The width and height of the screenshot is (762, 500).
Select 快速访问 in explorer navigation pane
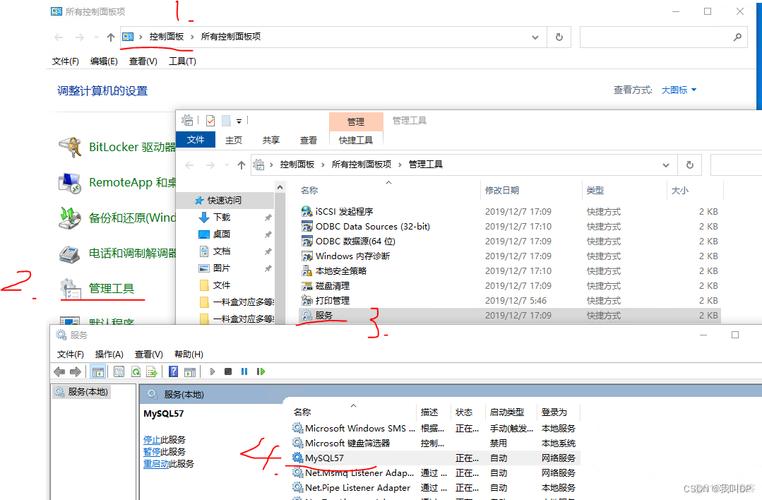coord(224,200)
